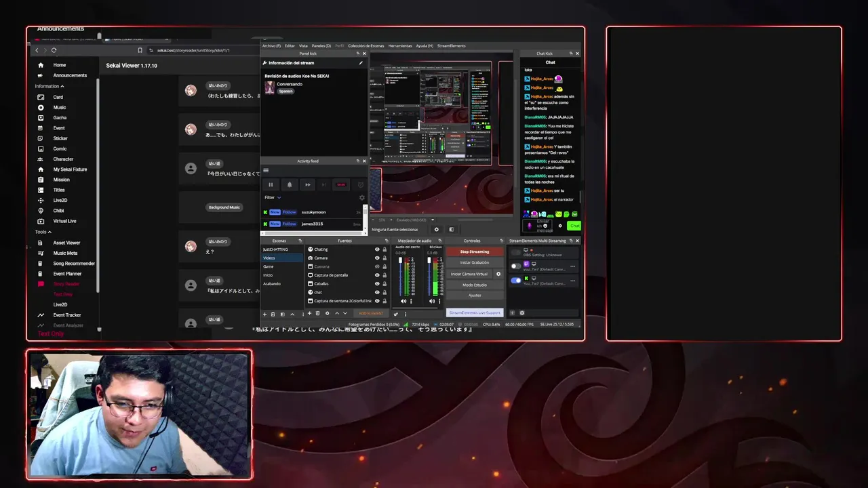Open the StreamElements menu

point(452,45)
